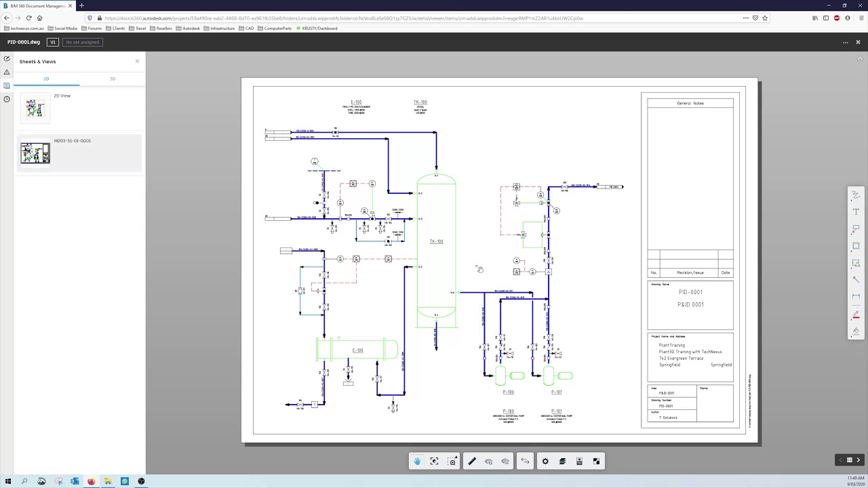The width and height of the screenshot is (868, 488).
Task: Close the Sheets & Views panel
Action: pos(137,61)
